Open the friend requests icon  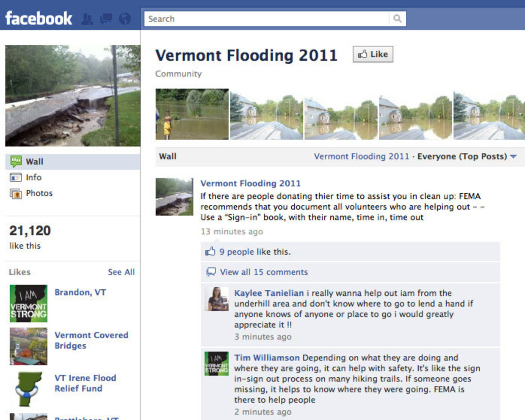87,19
